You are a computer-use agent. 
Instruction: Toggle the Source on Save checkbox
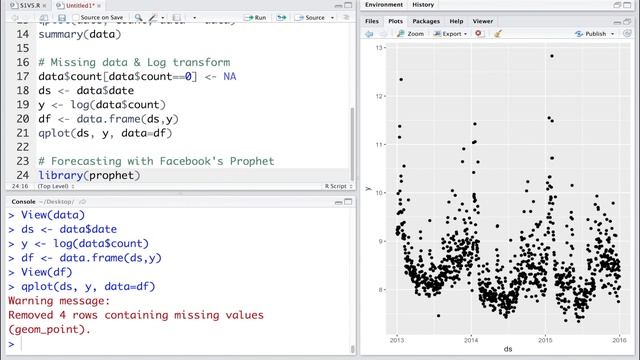coord(76,18)
